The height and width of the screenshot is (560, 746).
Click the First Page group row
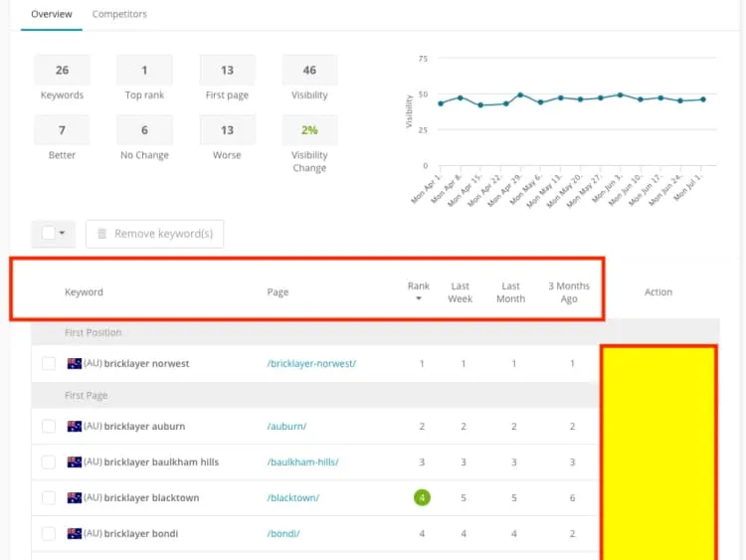(315, 395)
